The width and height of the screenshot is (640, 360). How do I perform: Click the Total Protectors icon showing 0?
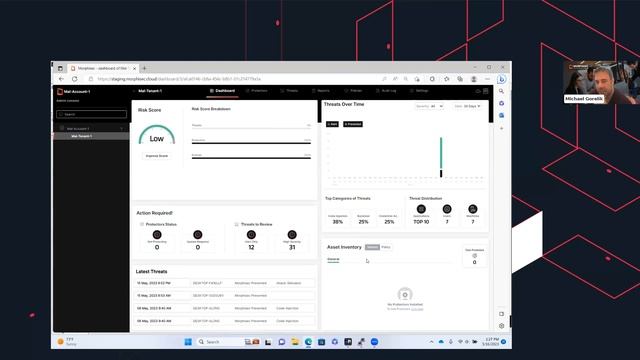474,256
